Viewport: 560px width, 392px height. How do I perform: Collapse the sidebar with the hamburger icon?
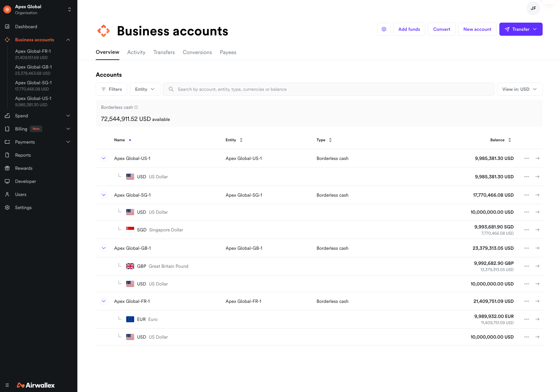(7, 385)
